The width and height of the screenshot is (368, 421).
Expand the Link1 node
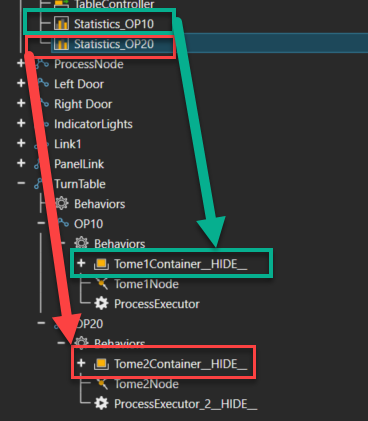(x=21, y=143)
